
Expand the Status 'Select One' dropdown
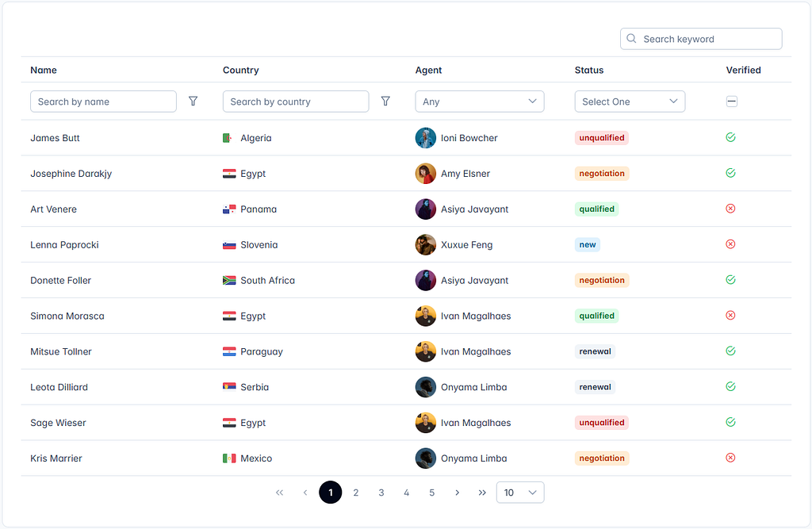coord(629,102)
